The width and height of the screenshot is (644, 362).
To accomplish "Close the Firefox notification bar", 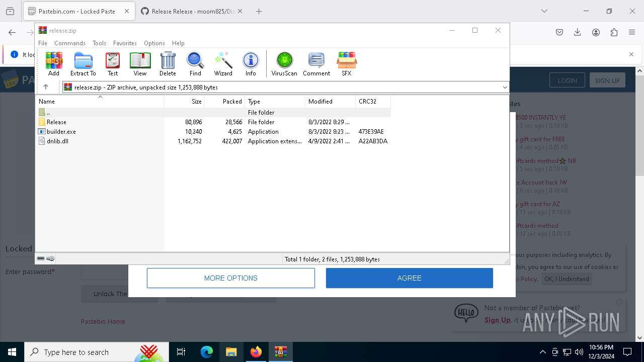I will coord(631,54).
